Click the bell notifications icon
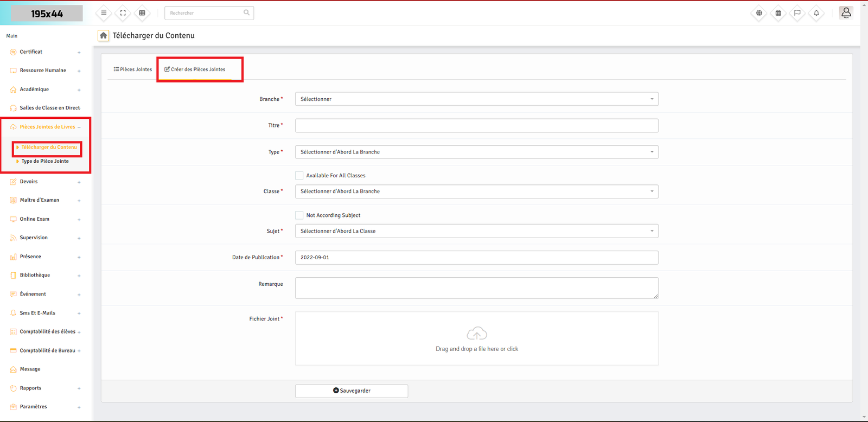Image resolution: width=868 pixels, height=422 pixels. click(x=816, y=13)
